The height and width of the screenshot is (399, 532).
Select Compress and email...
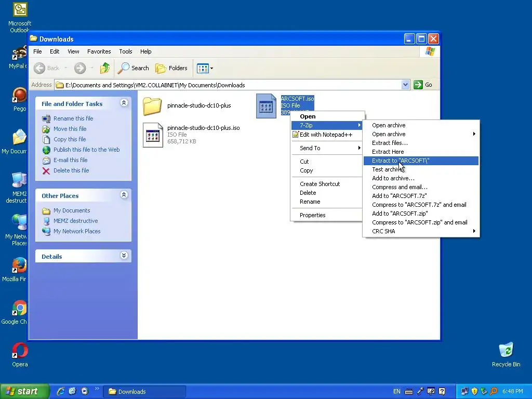point(421,187)
